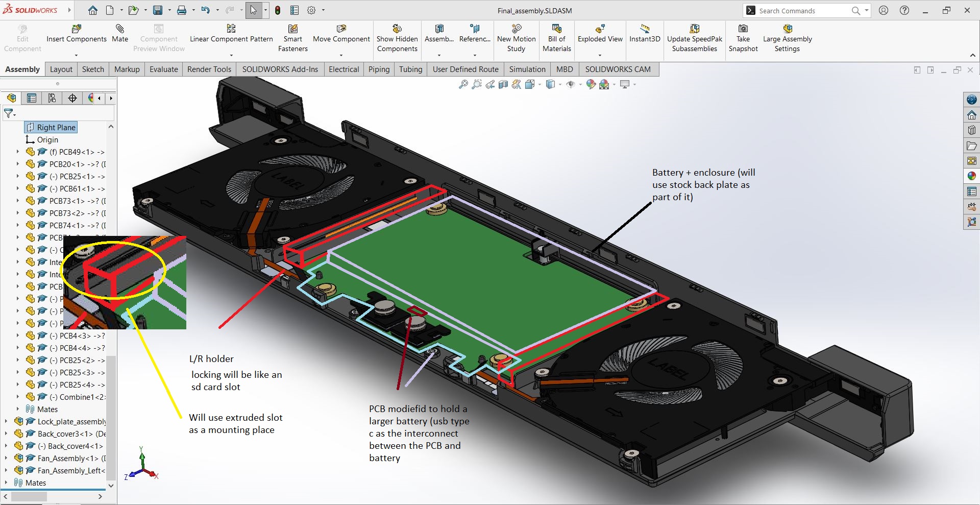
Task: Select the Section View tool
Action: [503, 85]
